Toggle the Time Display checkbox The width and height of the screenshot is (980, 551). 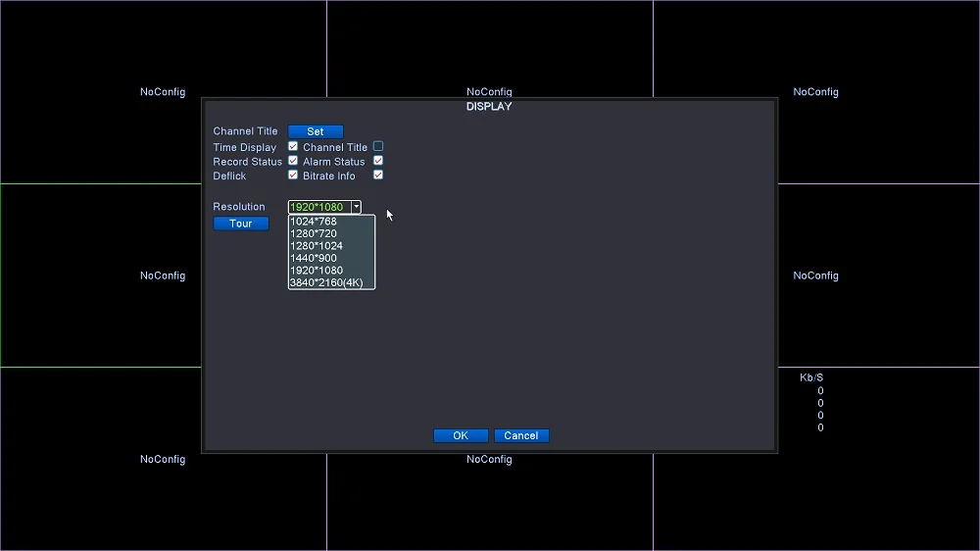292,146
